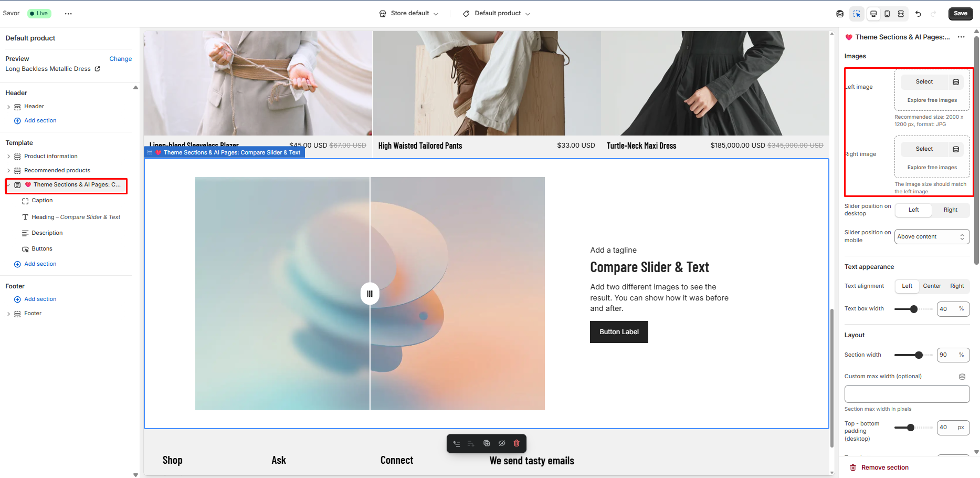Set desktop slider position to Left
Image resolution: width=980 pixels, height=478 pixels.
coord(913,210)
